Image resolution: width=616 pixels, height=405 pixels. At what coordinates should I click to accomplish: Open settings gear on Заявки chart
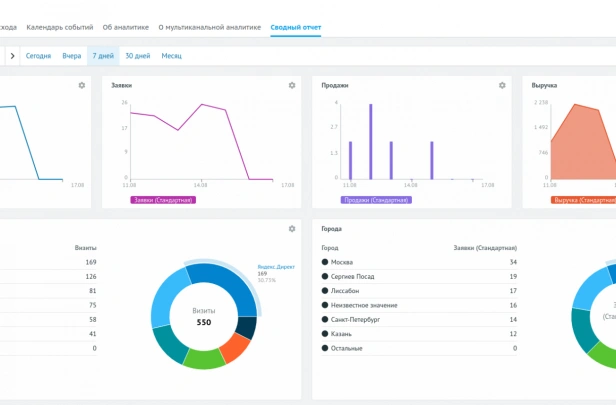click(292, 85)
